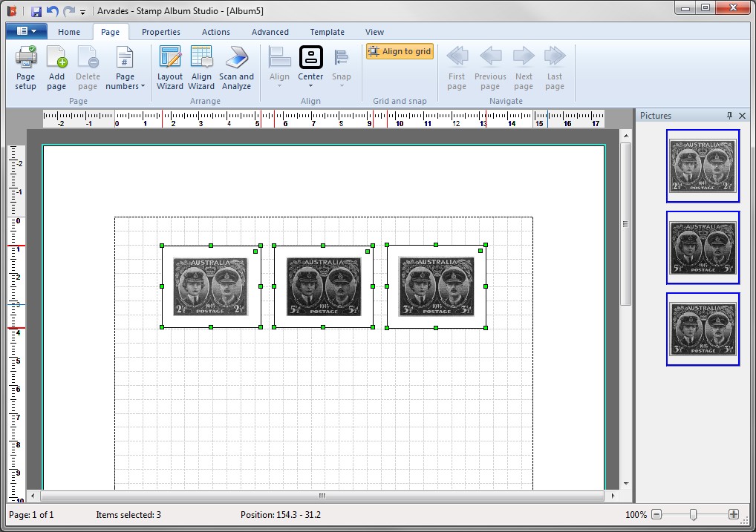Select the Page ribbon tab
The width and height of the screenshot is (756, 532).
[x=110, y=32]
